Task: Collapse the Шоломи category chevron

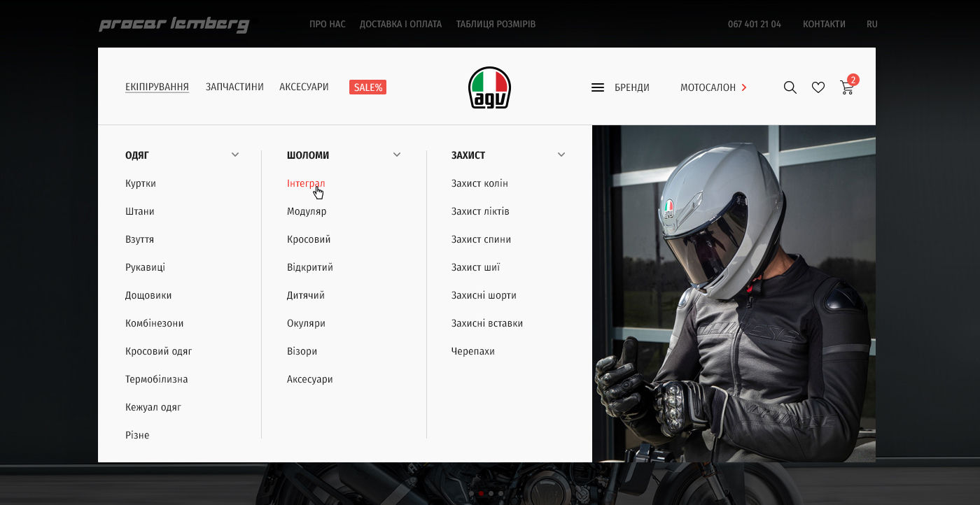Action: pos(397,155)
